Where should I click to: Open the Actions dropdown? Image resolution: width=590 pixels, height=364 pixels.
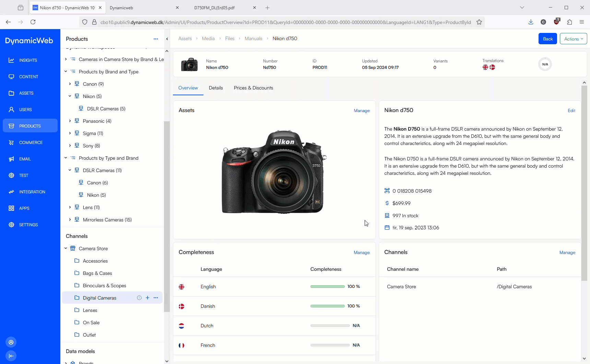573,38
